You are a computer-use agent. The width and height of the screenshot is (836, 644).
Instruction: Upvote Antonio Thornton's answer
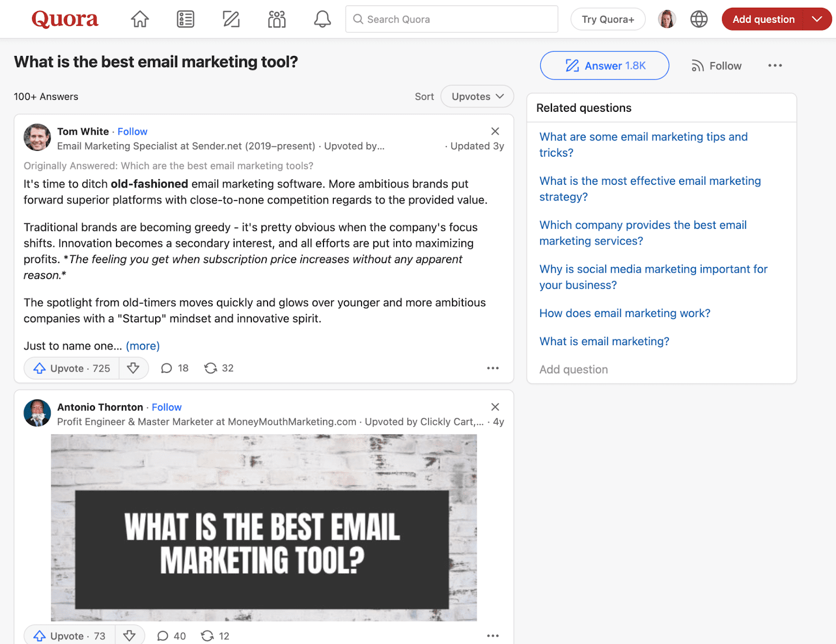[x=70, y=636]
